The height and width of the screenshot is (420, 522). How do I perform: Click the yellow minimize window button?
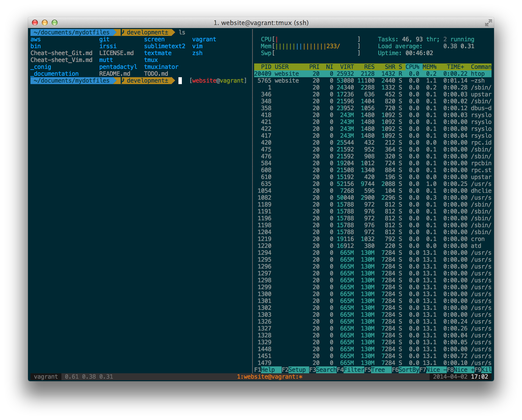point(45,23)
